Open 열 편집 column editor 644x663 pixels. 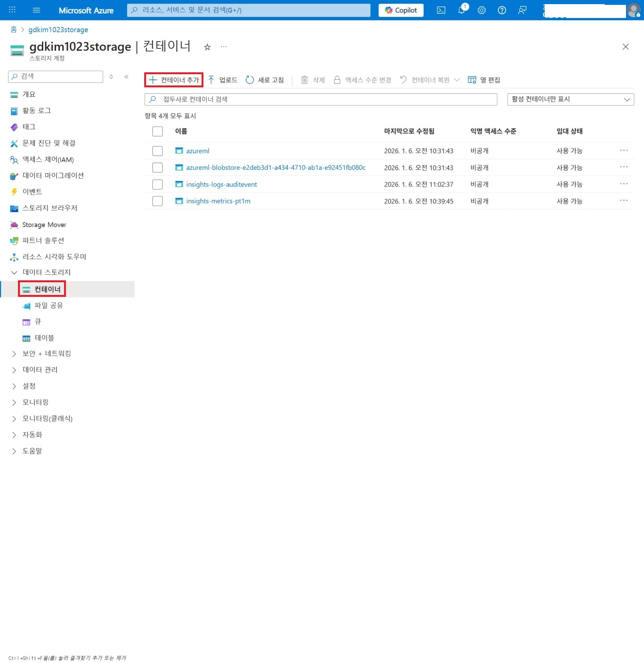[484, 80]
